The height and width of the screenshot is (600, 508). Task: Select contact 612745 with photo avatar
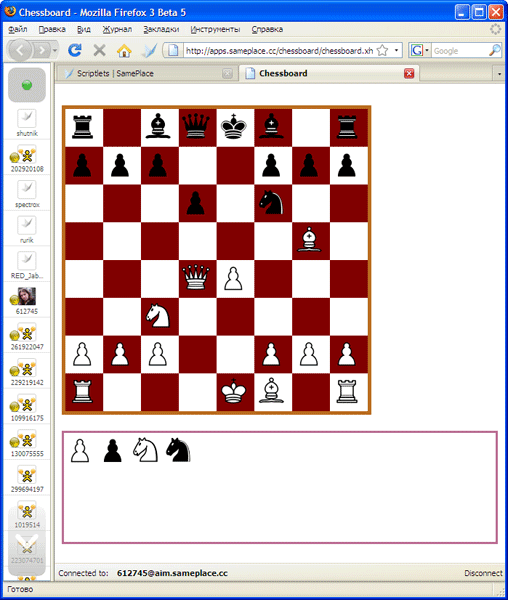[x=27, y=301]
